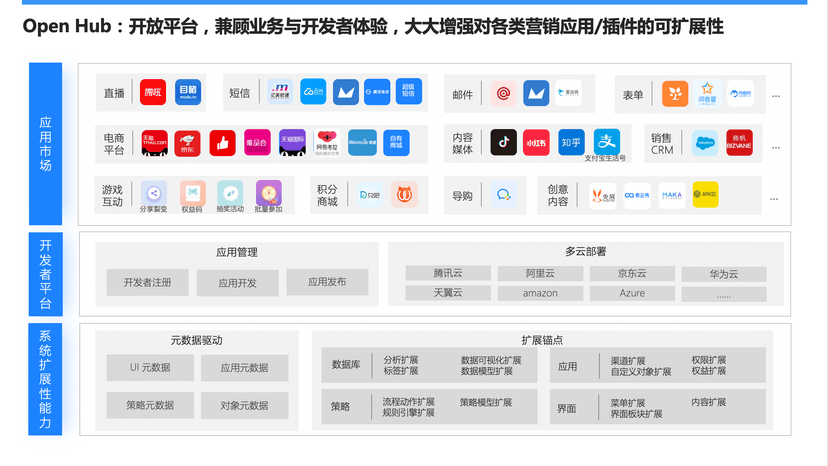This screenshot has height=466, width=828.
Task: Click the 内容扩展 text
Action: 709,402
